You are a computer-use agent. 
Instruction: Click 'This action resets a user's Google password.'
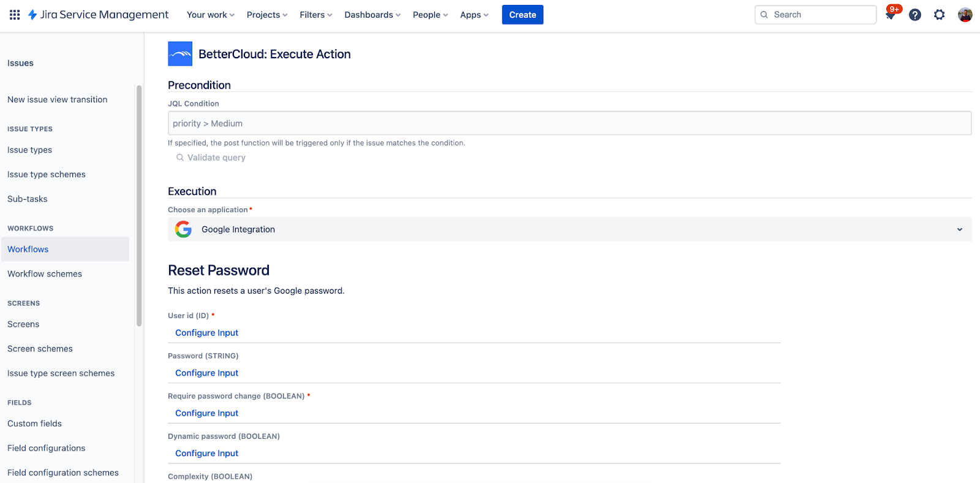(256, 291)
